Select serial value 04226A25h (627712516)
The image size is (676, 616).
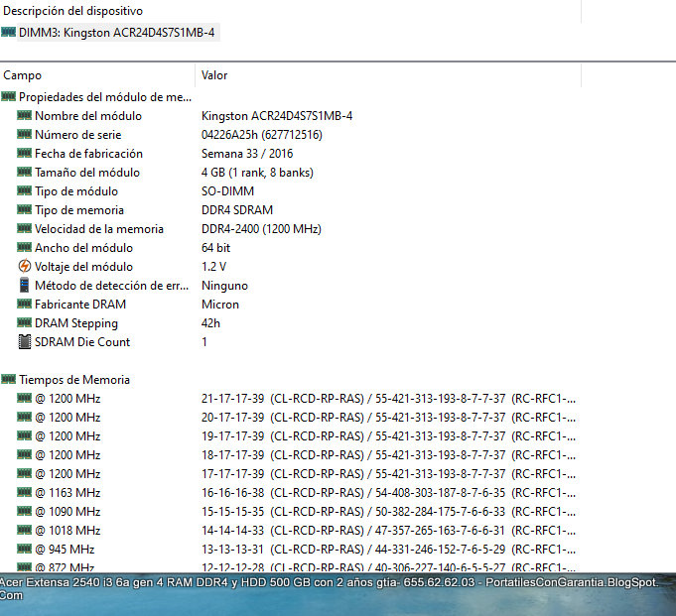[x=262, y=135]
